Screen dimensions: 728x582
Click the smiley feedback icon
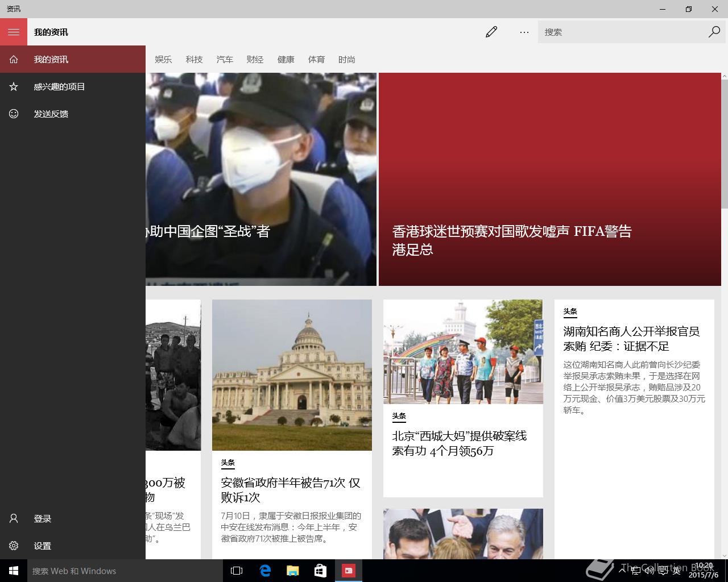click(14, 114)
